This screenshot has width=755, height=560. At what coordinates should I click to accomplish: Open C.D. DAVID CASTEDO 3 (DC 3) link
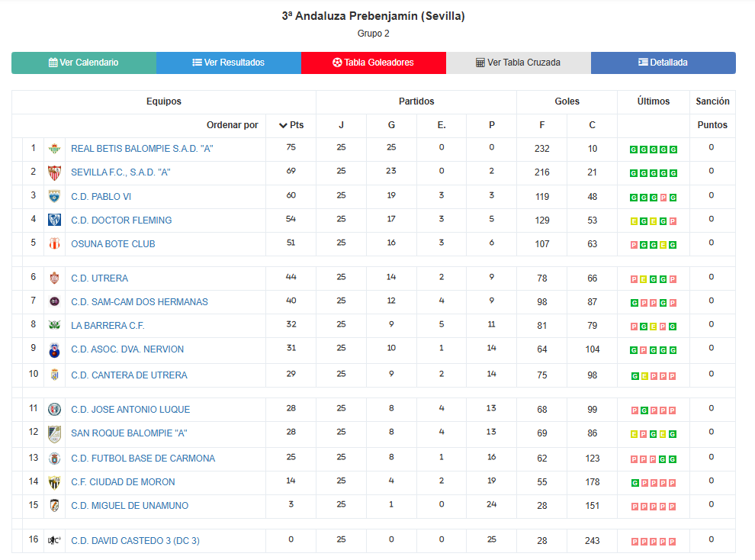pyautogui.click(x=135, y=541)
